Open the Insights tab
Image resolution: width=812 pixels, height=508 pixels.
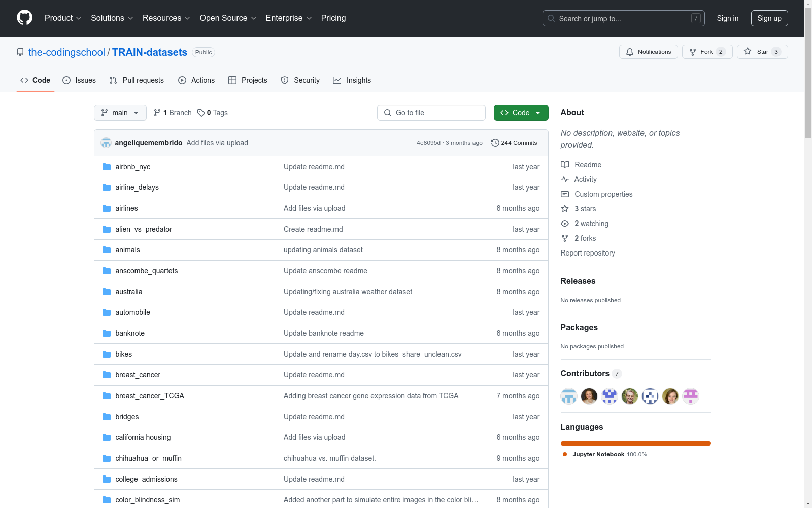pyautogui.click(x=352, y=80)
